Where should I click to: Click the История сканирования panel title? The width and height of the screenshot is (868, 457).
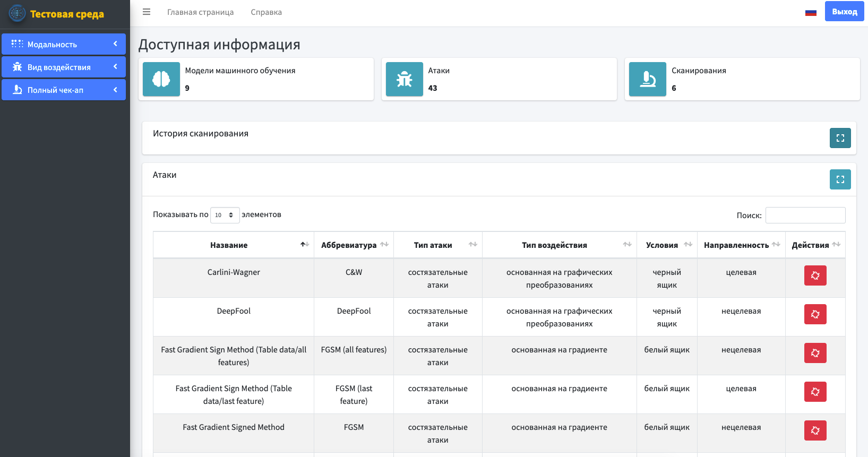pos(201,134)
